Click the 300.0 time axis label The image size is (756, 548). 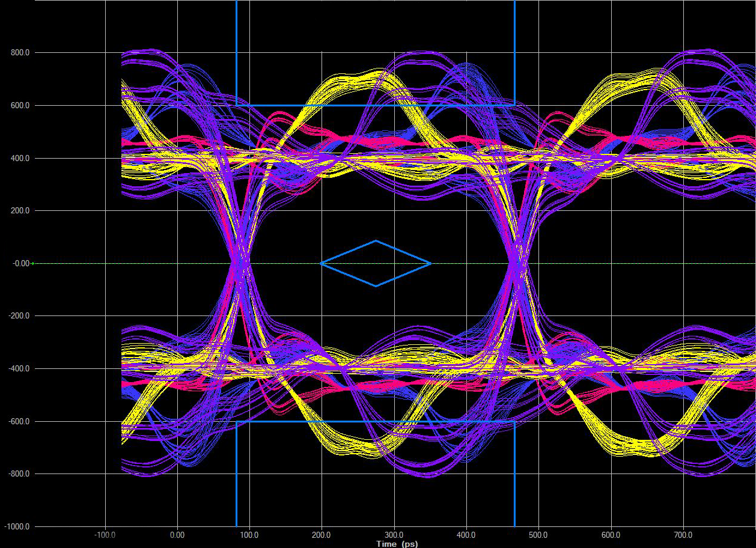394,534
